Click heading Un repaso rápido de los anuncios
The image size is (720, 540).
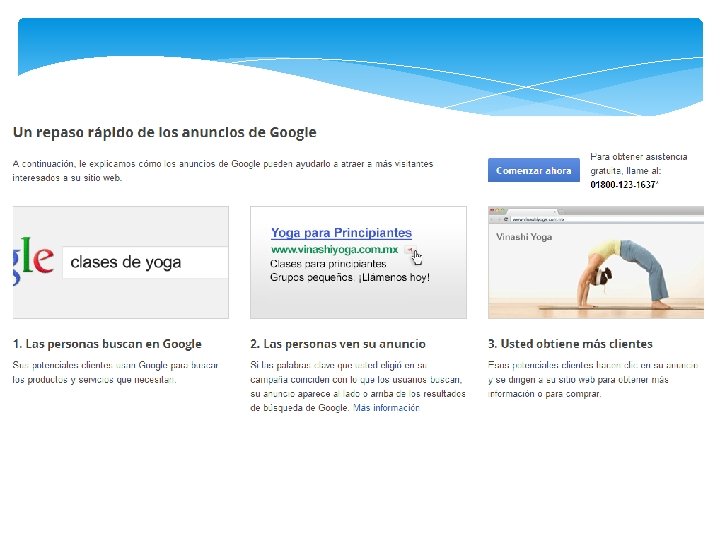click(164, 132)
